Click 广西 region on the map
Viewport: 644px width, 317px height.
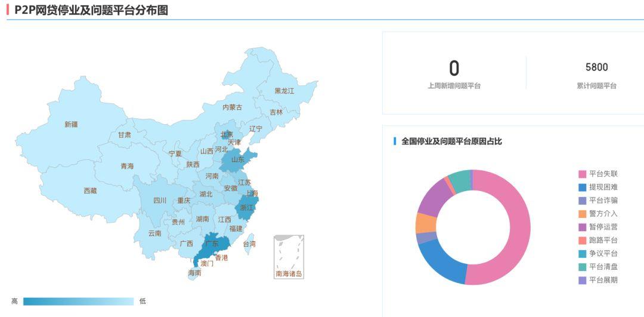[x=186, y=243]
